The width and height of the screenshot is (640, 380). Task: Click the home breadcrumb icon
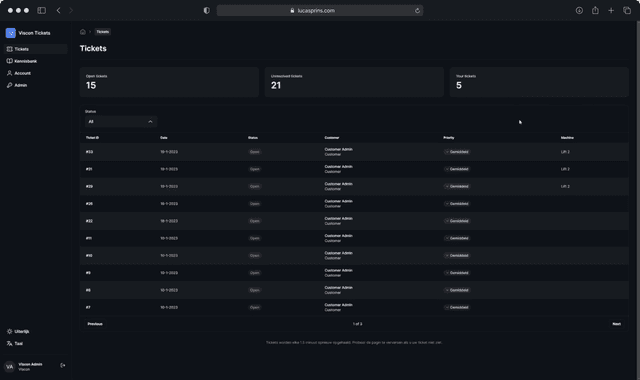(83, 32)
